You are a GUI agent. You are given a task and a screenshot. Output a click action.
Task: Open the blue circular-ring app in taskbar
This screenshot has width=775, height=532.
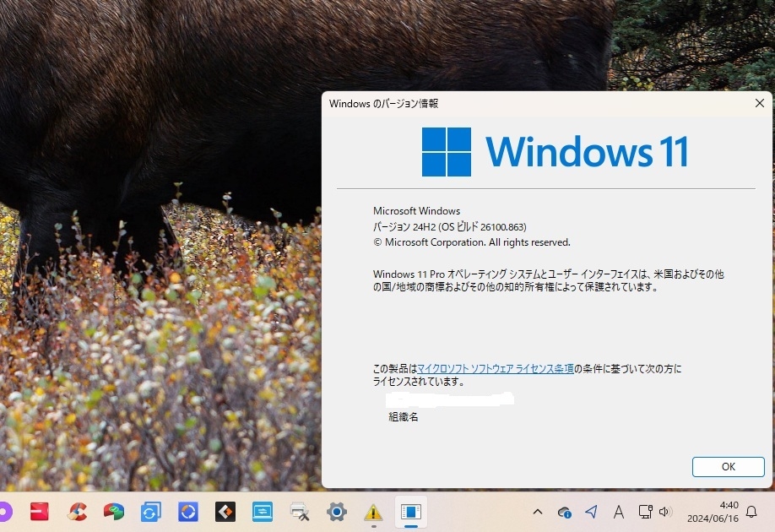pos(187,512)
